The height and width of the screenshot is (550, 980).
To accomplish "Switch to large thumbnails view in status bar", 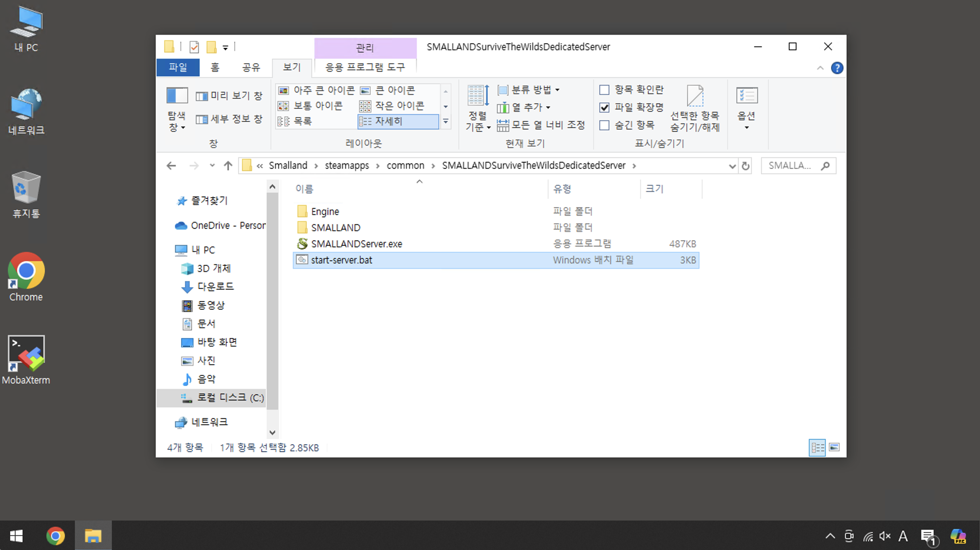I will click(x=834, y=448).
